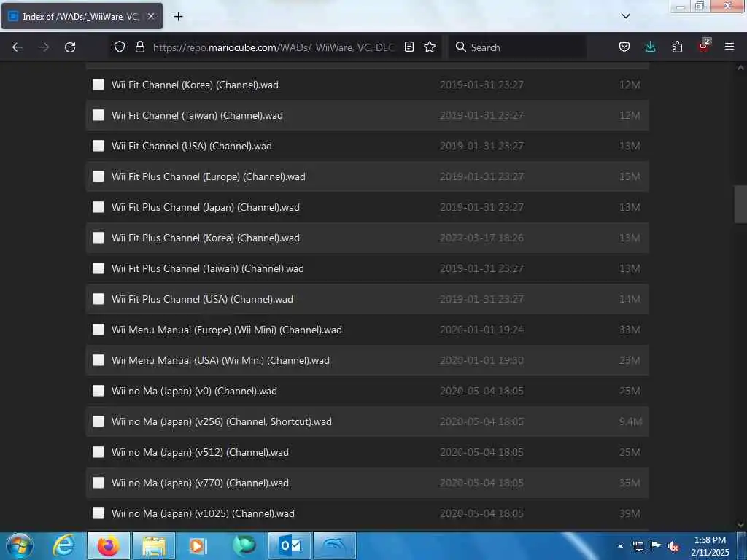The image size is (747, 560).
Task: Bookmark this page with star icon
Action: 430,47
